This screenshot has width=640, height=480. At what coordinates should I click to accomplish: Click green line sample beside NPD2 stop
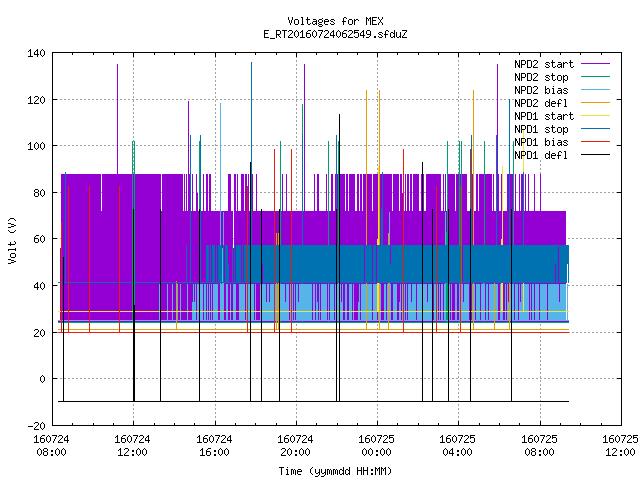tap(595, 76)
